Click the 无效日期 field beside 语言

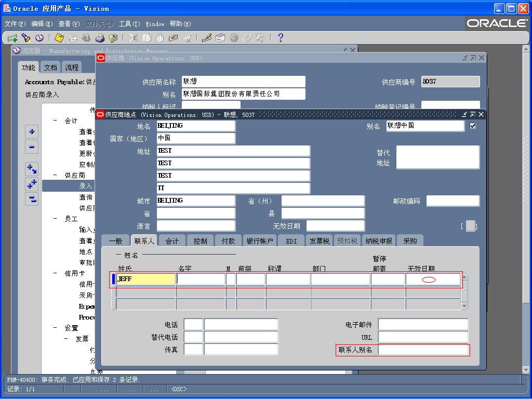click(336, 226)
